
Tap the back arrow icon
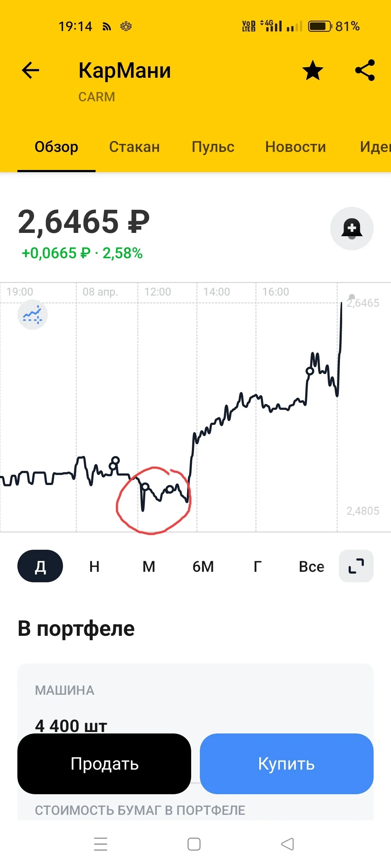30,70
